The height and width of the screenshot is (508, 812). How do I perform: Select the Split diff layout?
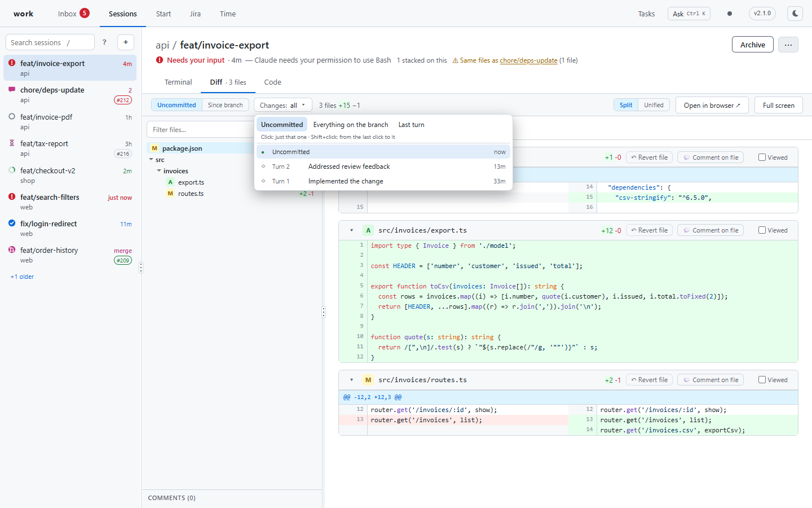[626, 105]
